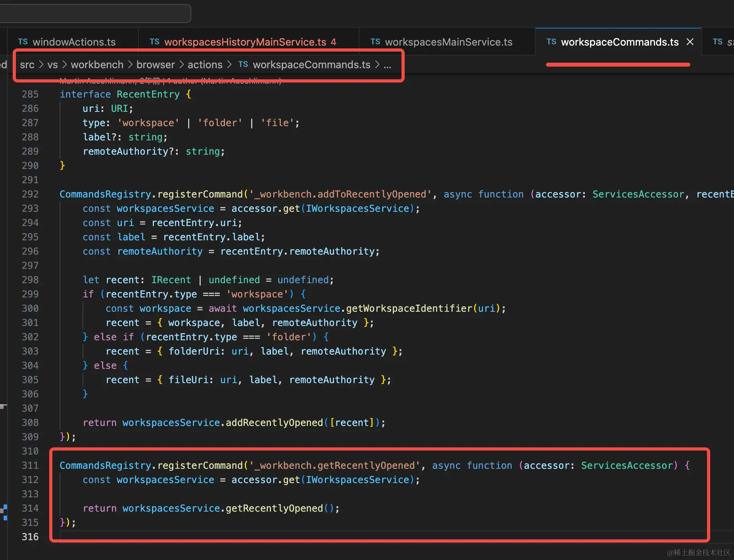Click line number 316 in the gutter
This screenshot has height=560, width=734.
click(x=30, y=537)
